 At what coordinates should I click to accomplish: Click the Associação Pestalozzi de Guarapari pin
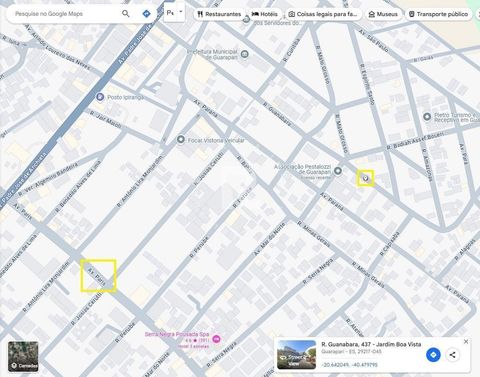pyautogui.click(x=338, y=171)
